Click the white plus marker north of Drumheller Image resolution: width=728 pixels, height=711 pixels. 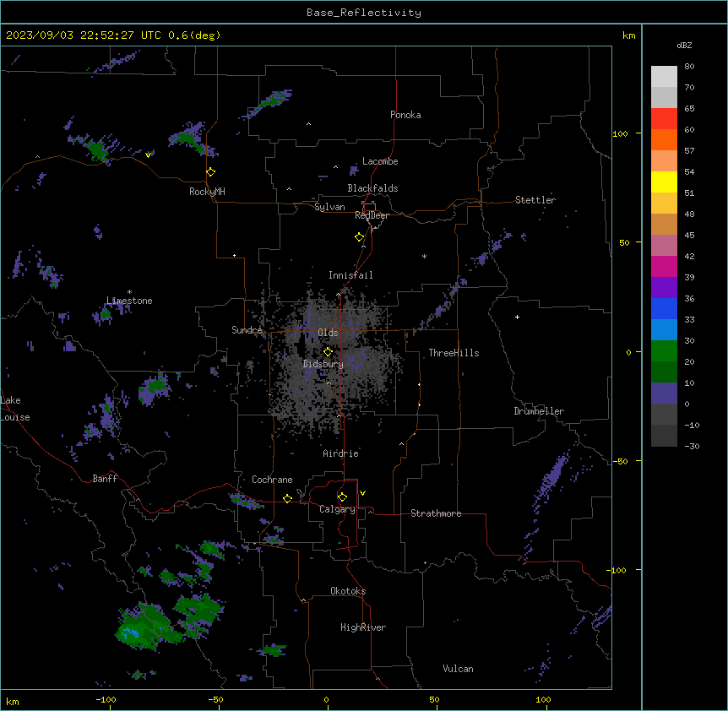click(517, 317)
